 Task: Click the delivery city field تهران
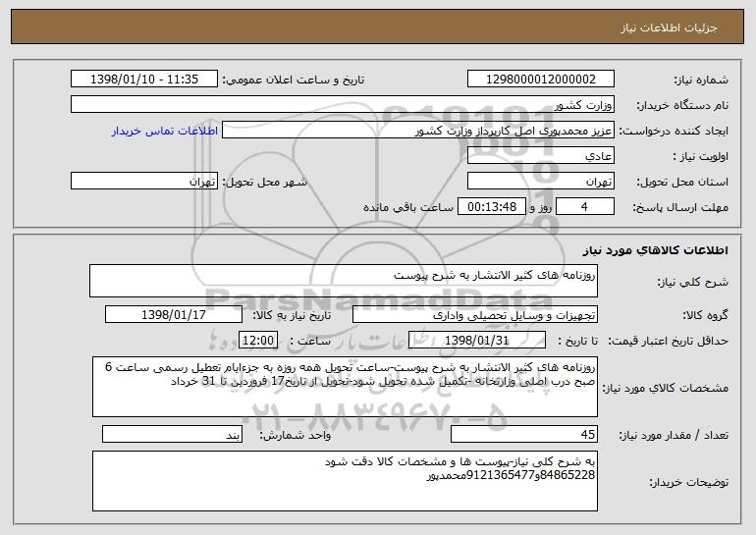click(144, 182)
